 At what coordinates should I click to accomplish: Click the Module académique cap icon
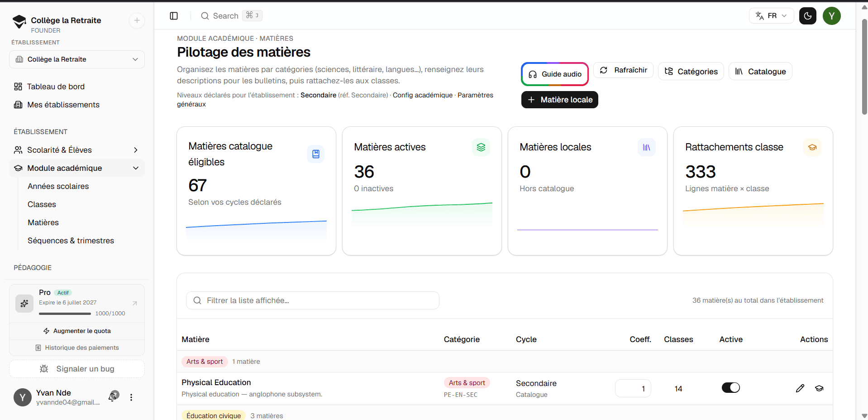(x=18, y=168)
